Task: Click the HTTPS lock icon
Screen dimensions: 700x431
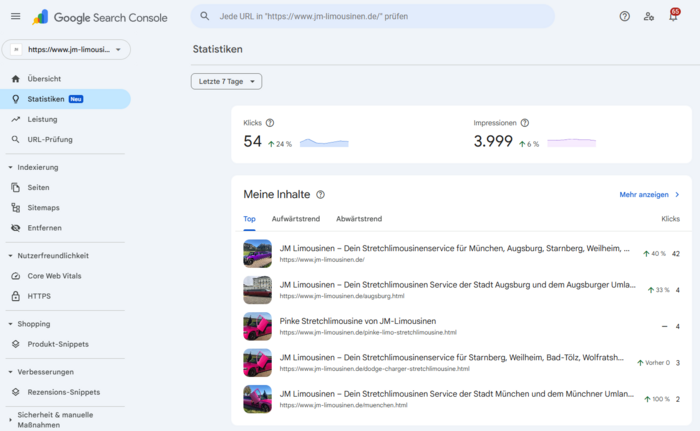Action: tap(16, 296)
